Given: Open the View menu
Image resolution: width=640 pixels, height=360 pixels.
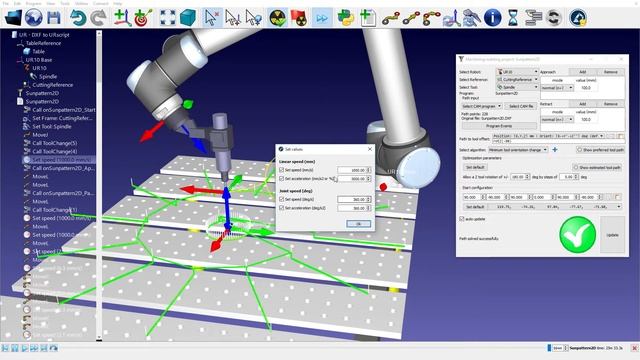Looking at the screenshot, I should 51,3.
